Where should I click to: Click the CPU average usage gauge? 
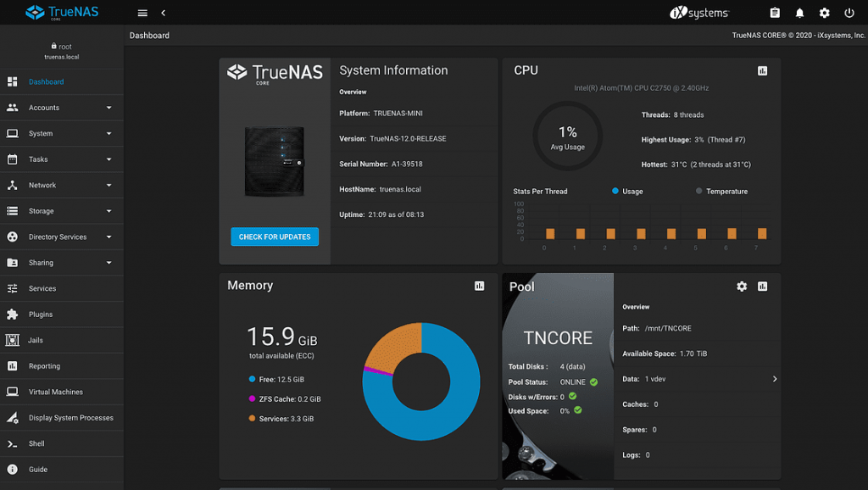[x=567, y=136]
